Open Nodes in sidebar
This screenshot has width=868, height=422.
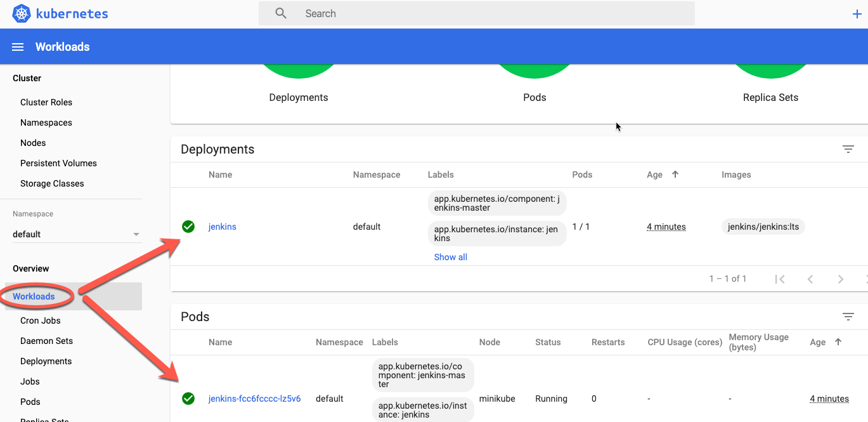click(x=33, y=143)
